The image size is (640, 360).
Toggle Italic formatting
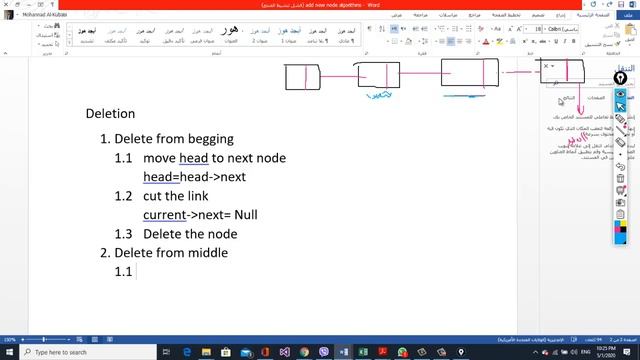click(565, 41)
